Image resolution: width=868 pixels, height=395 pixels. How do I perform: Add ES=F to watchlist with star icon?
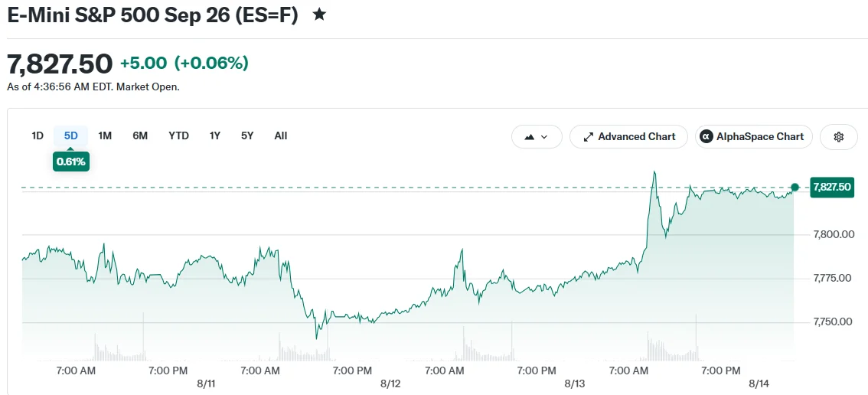coord(319,15)
